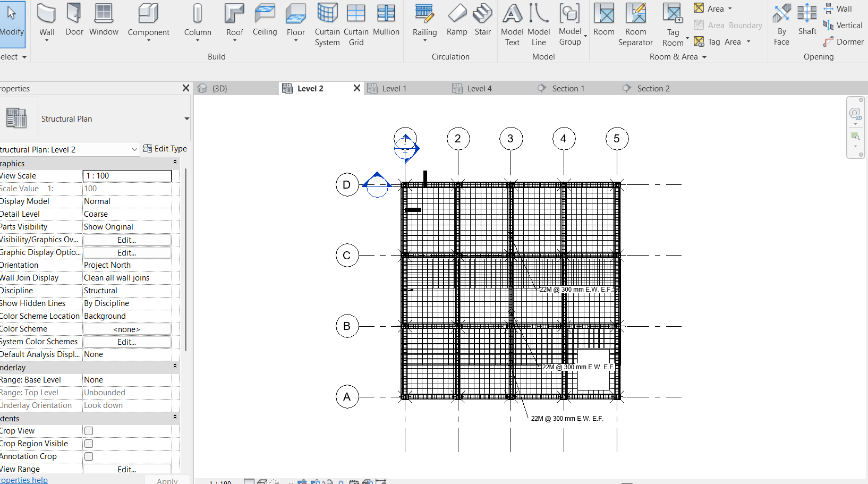
Task: Edit the Visibility/Graphics Overrides settings
Action: (x=126, y=240)
